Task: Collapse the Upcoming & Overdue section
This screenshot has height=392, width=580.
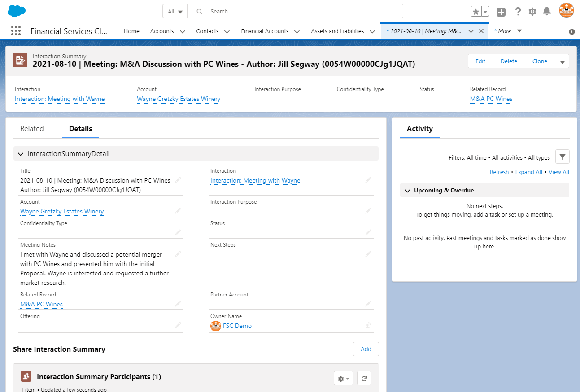Action: click(x=407, y=191)
